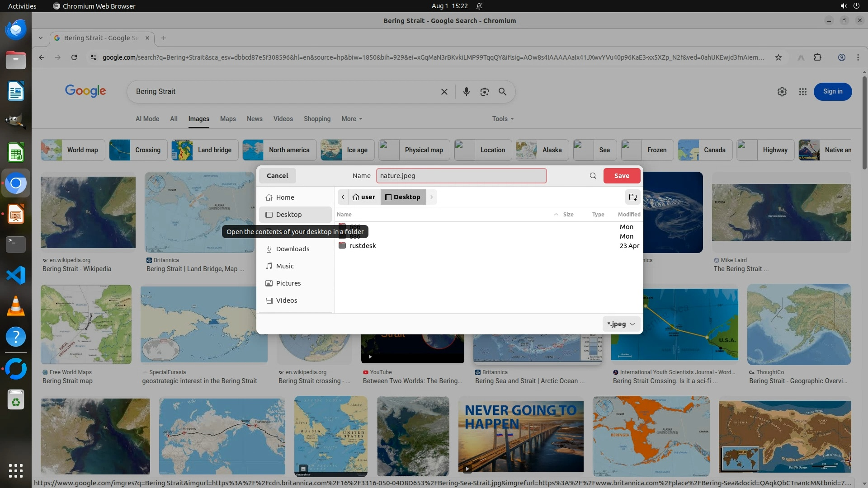Click the voice search microphone icon

point(466,92)
